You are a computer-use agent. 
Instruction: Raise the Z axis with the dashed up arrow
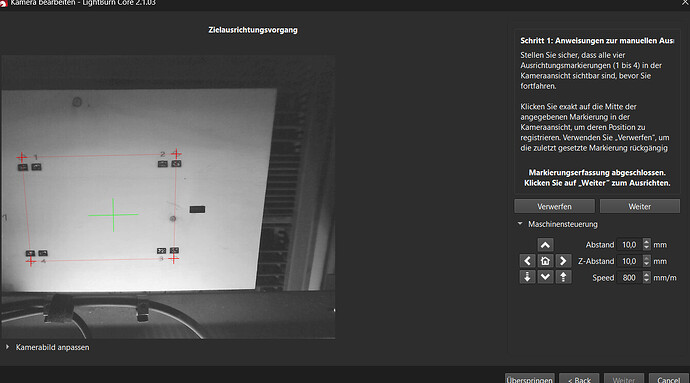point(563,277)
